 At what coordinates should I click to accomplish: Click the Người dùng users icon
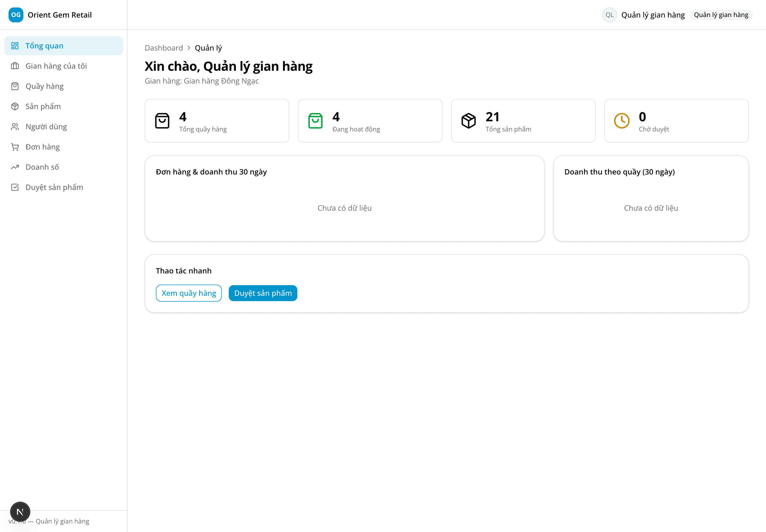[15, 127]
